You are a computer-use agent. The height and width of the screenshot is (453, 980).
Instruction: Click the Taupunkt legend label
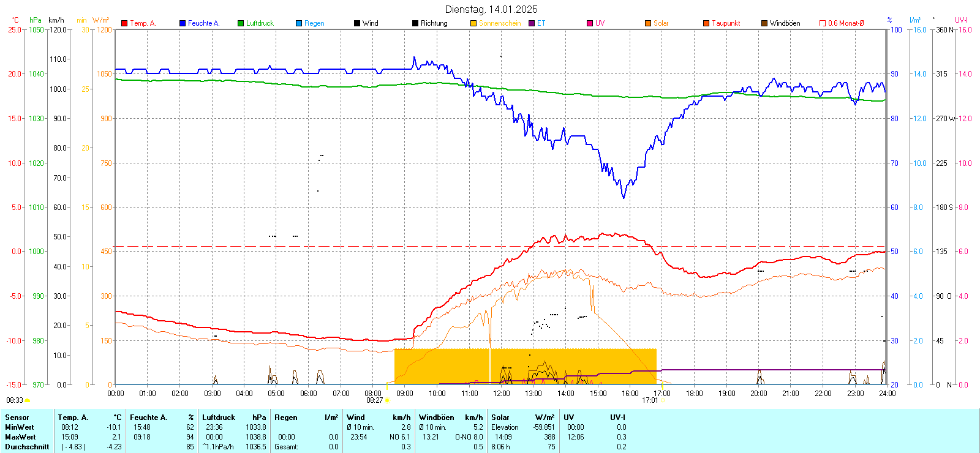[x=726, y=23]
